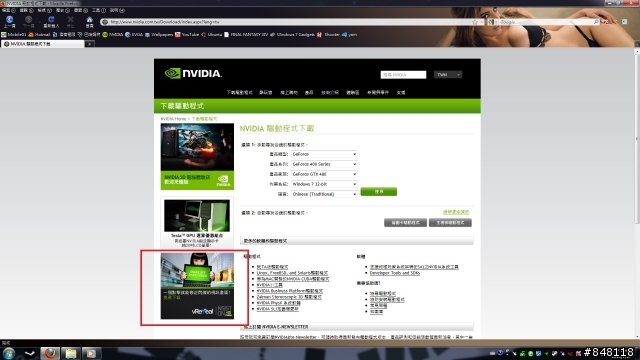Image resolution: width=640 pixels, height=360 pixels.
Task: Click the NVIDIA CUDA Mac drivers link
Action: point(293,279)
